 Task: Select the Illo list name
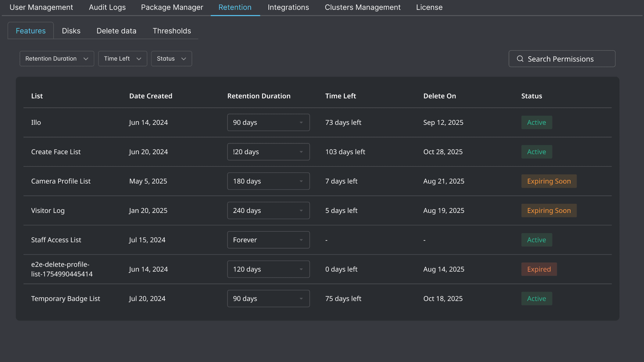[36, 122]
